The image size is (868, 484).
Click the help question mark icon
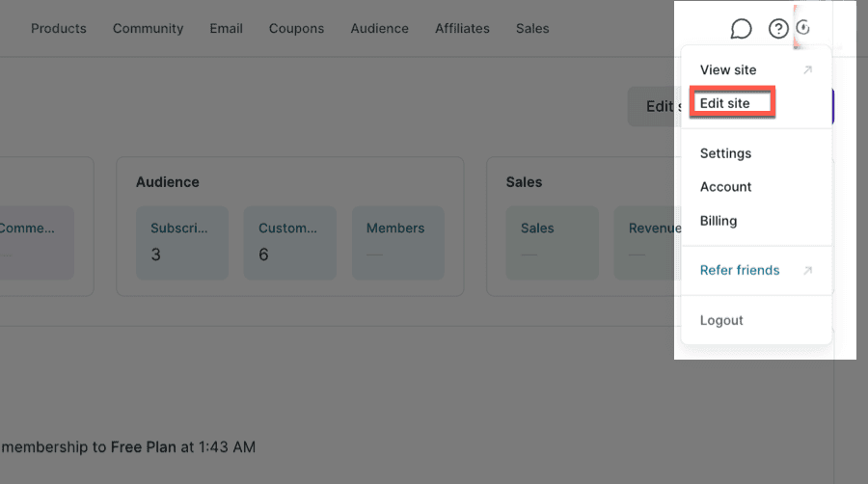[778, 29]
